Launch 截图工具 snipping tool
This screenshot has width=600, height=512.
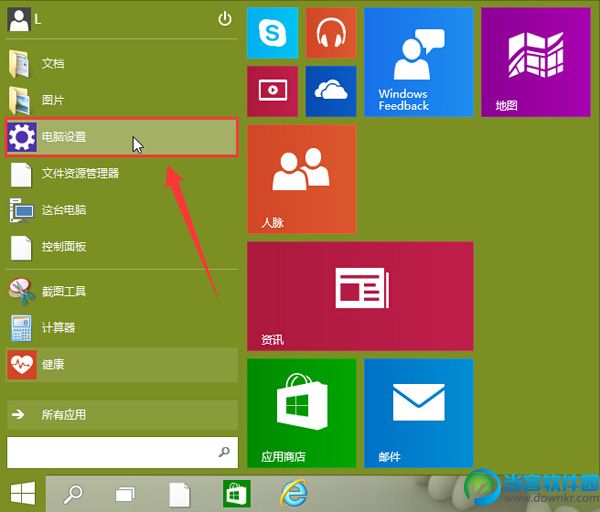pyautogui.click(x=122, y=291)
